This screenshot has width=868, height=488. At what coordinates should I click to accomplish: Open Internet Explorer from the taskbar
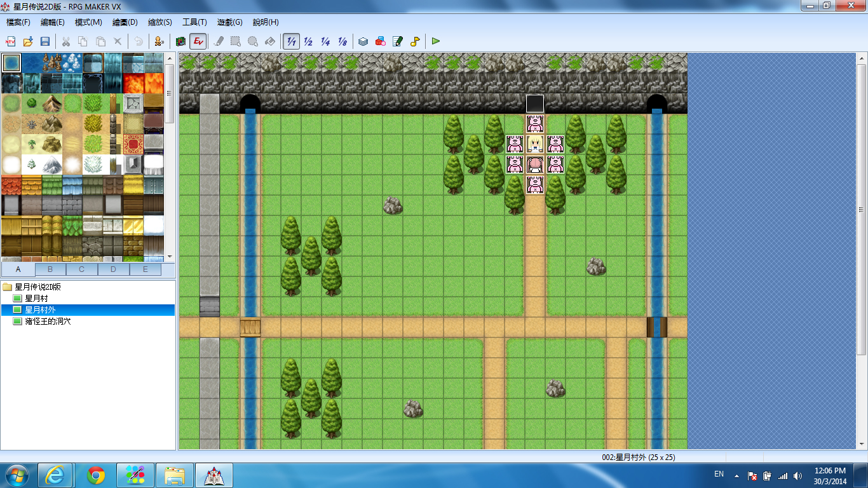tap(55, 475)
